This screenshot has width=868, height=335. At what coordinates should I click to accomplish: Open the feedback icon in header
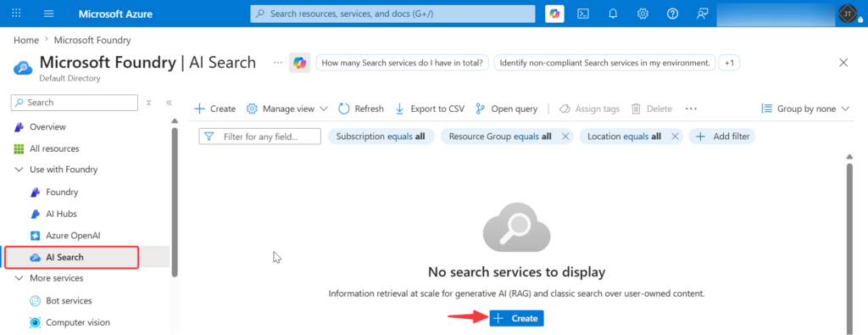point(703,14)
